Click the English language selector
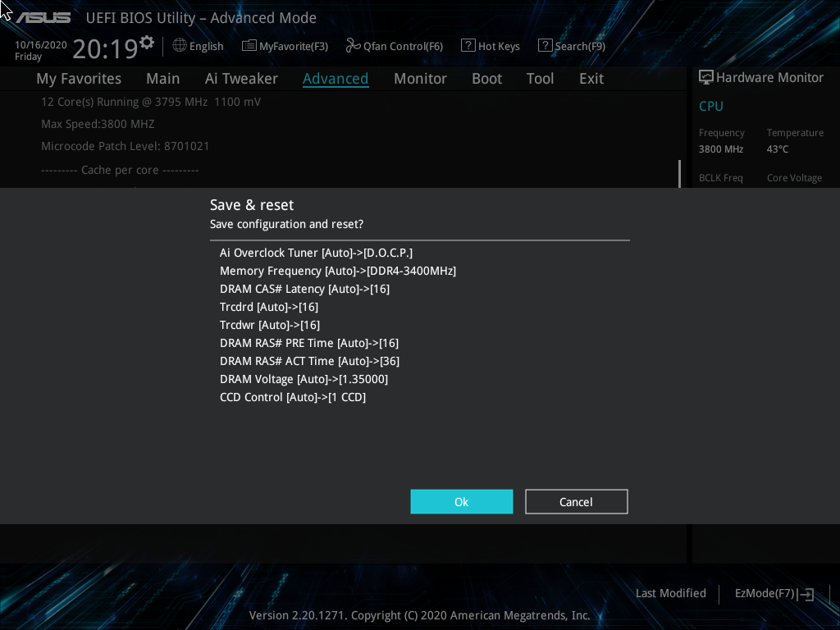Viewport: 840px width, 630px height. pyautogui.click(x=206, y=46)
